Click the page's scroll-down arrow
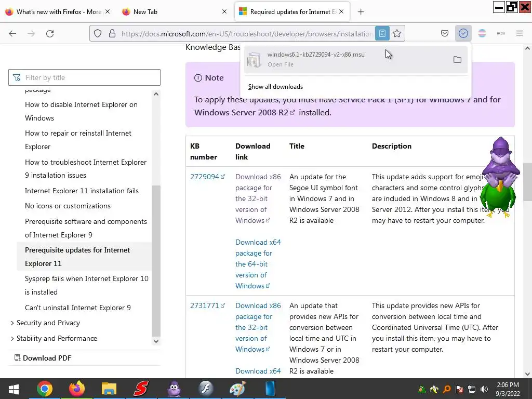 coord(527,374)
